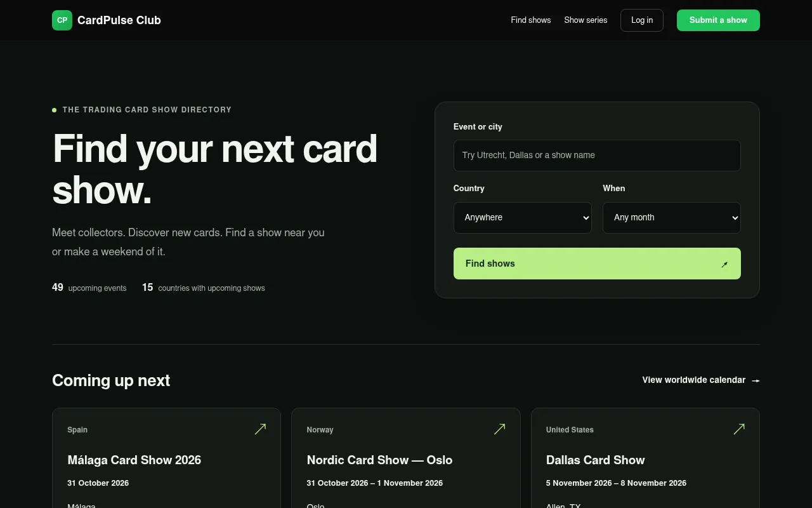Click date 5 November 2026 – 8 November 2026
Viewport: 812px width, 508px height.
tap(616, 483)
